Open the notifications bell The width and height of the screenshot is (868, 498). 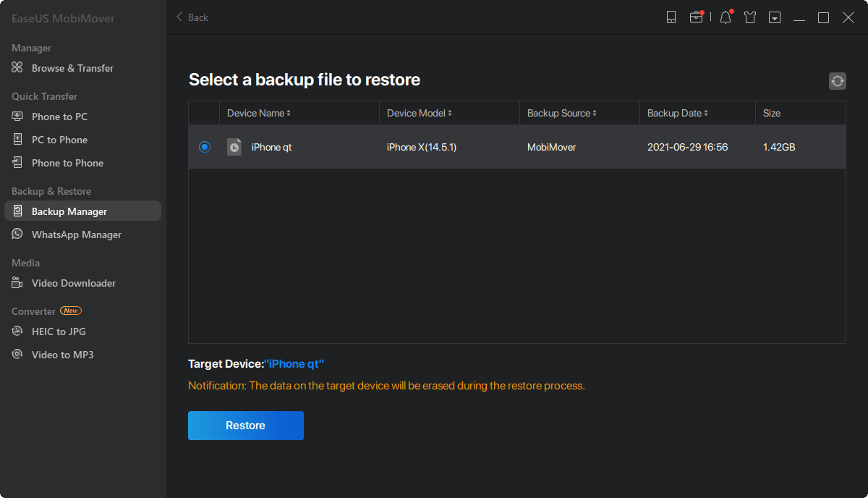point(725,17)
